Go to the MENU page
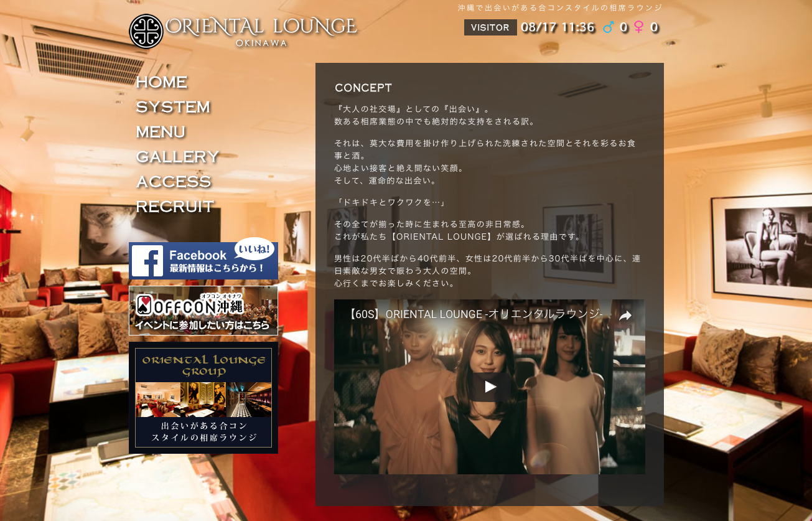This screenshot has height=521, width=812. pyautogui.click(x=161, y=132)
